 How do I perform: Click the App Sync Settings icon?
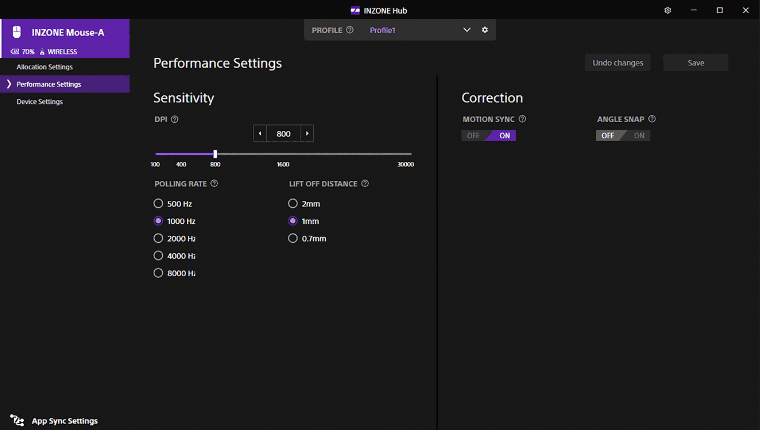click(17, 421)
